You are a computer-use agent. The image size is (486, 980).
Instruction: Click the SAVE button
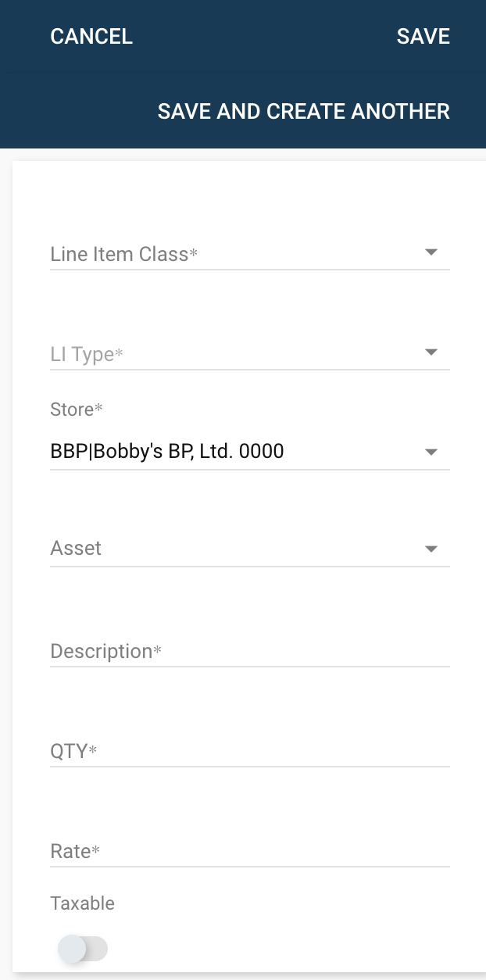click(x=423, y=36)
